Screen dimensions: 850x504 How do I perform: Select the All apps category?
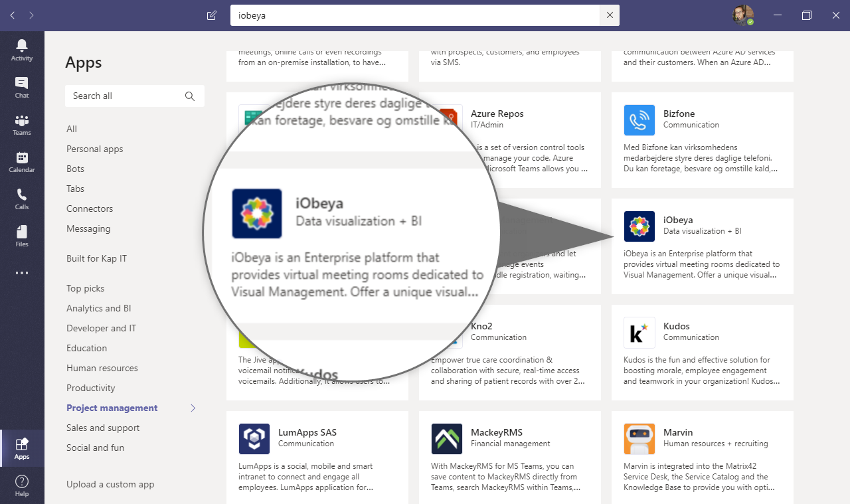(x=72, y=129)
